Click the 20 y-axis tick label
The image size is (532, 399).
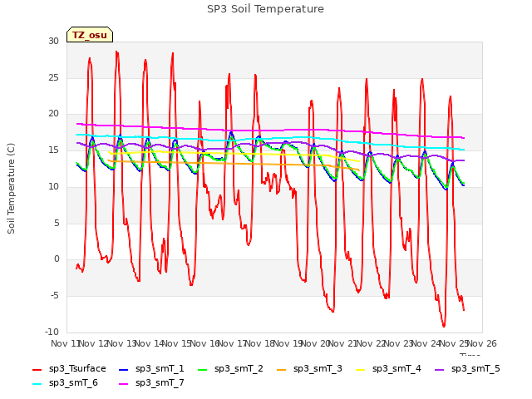(x=53, y=114)
